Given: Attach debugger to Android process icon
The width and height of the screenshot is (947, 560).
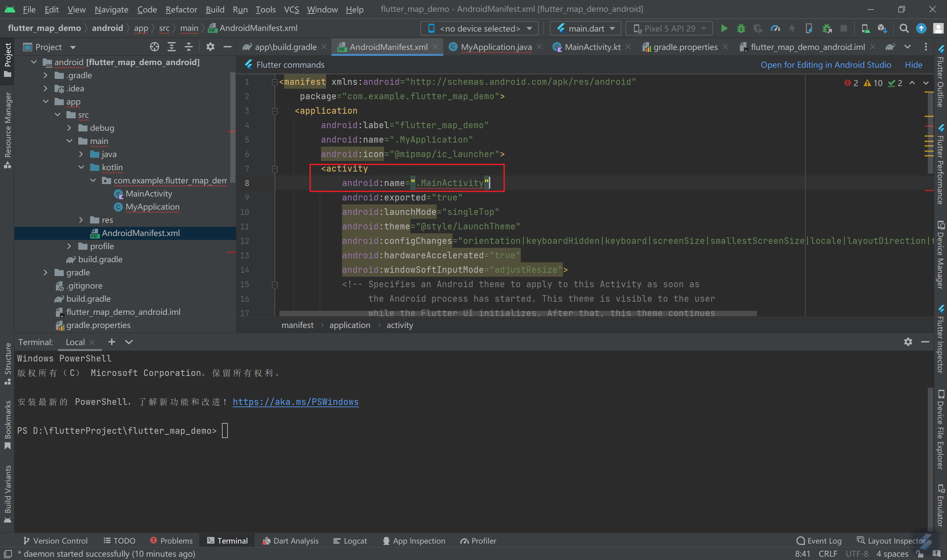Looking at the screenshot, I should tap(827, 28).
